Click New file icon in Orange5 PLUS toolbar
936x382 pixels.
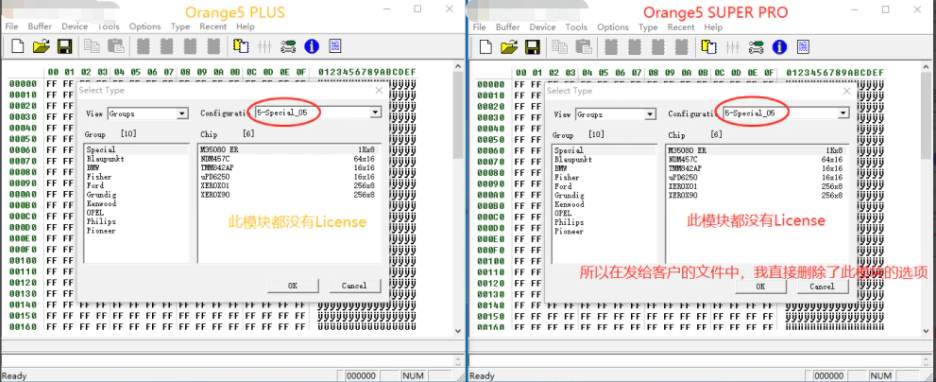point(18,46)
